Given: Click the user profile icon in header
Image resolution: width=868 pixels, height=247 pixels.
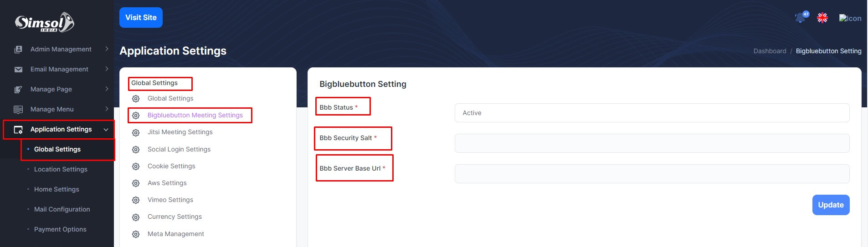Looking at the screenshot, I should (850, 18).
